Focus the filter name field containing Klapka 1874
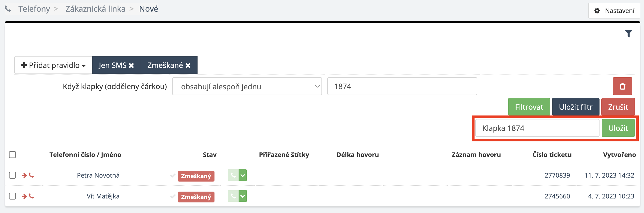The height and width of the screenshot is (213, 644). coord(537,128)
